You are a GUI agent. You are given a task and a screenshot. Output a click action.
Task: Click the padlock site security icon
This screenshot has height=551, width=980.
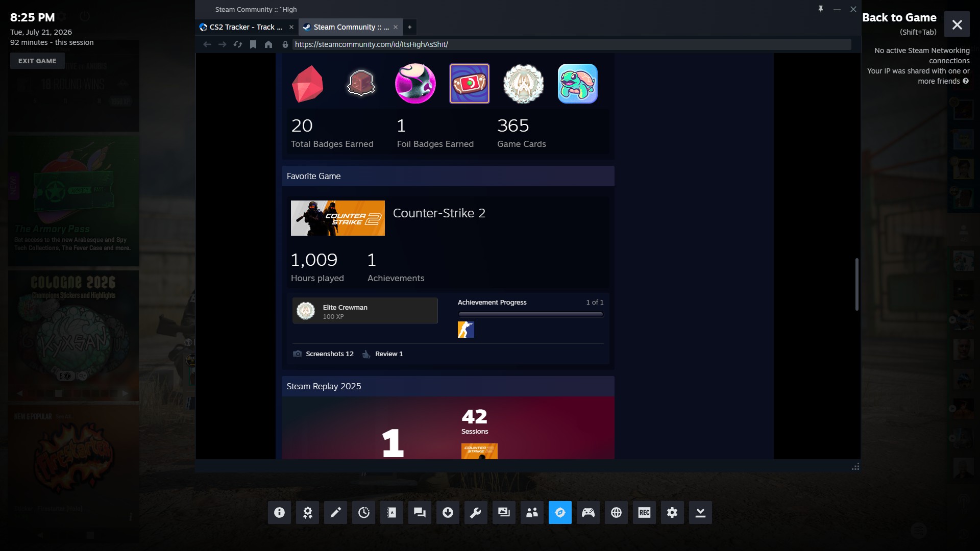coord(285,44)
